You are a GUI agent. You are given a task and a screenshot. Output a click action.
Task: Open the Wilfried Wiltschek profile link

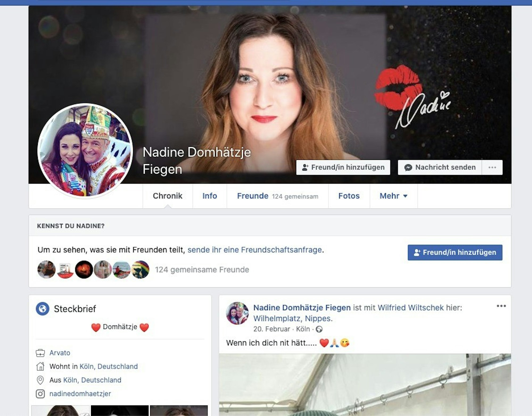click(411, 308)
